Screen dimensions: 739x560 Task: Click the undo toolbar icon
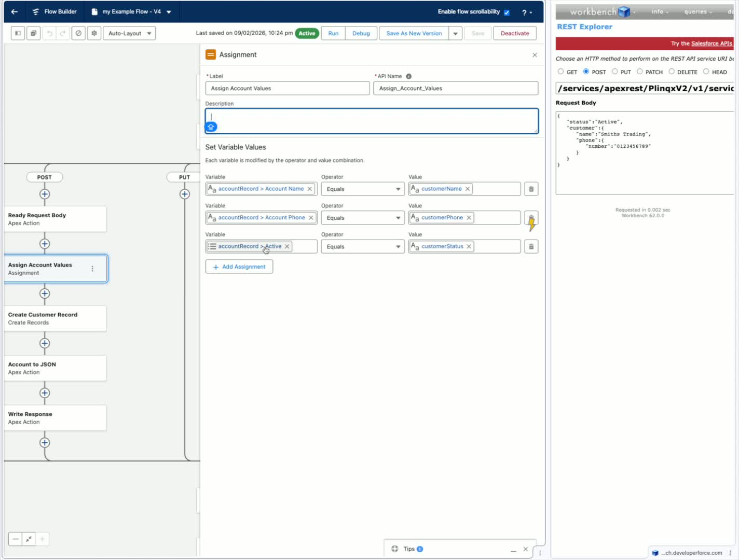50,33
